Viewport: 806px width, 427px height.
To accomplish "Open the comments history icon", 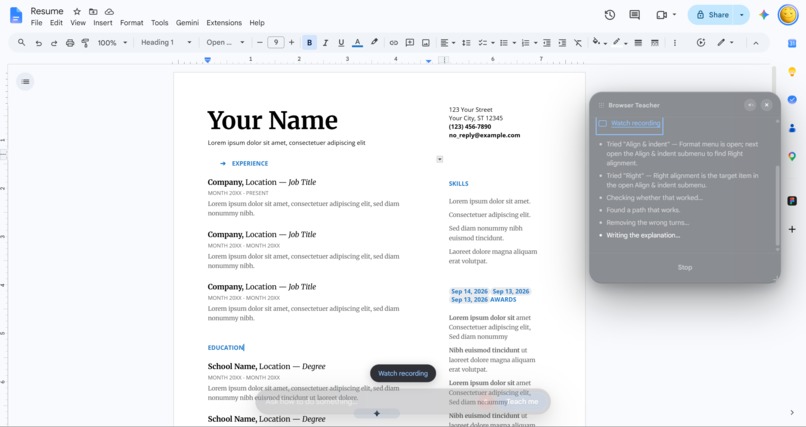I will pyautogui.click(x=635, y=15).
